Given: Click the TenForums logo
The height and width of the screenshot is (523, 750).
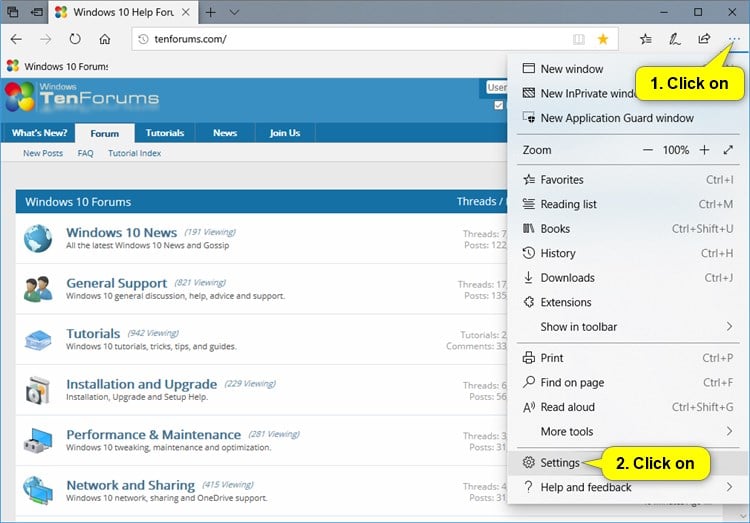Looking at the screenshot, I should (x=82, y=97).
